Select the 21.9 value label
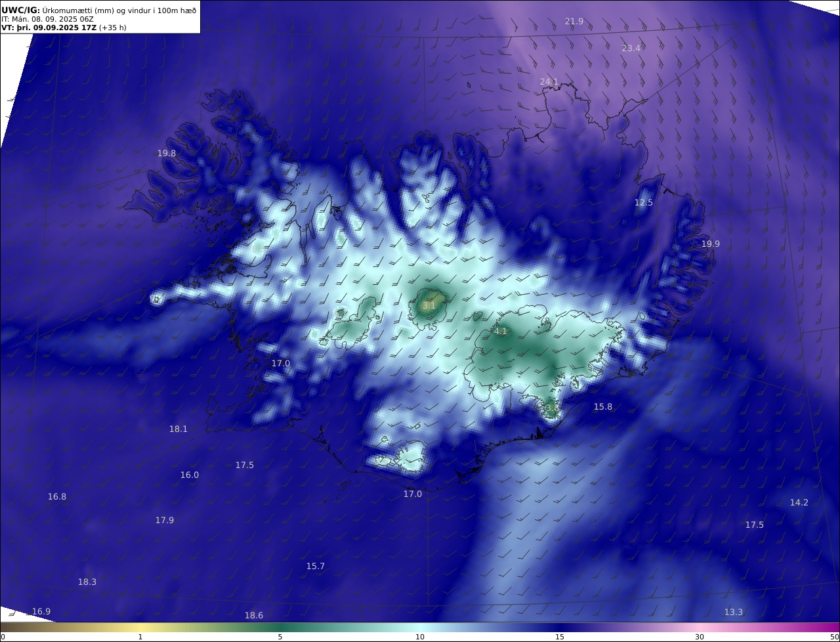This screenshot has height=642, width=840. pos(574,21)
